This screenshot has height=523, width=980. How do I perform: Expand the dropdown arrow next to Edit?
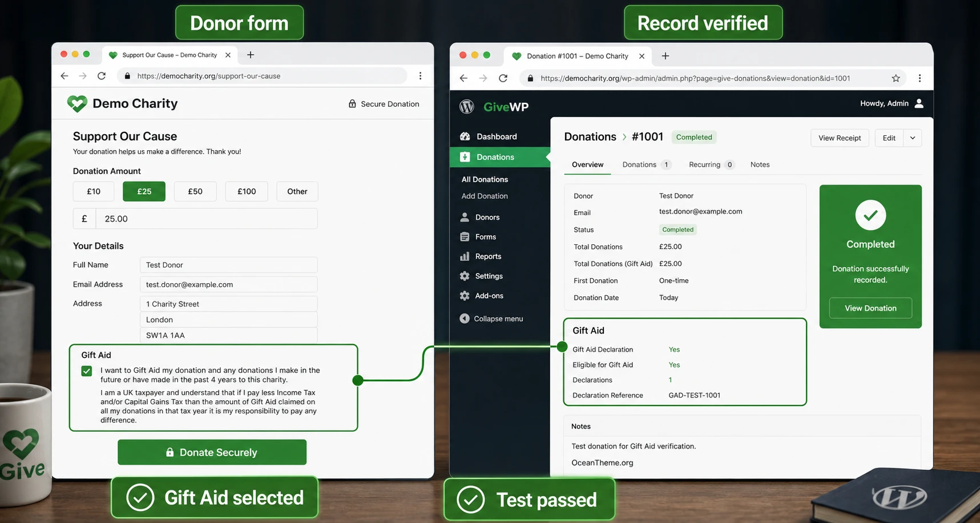click(x=913, y=138)
